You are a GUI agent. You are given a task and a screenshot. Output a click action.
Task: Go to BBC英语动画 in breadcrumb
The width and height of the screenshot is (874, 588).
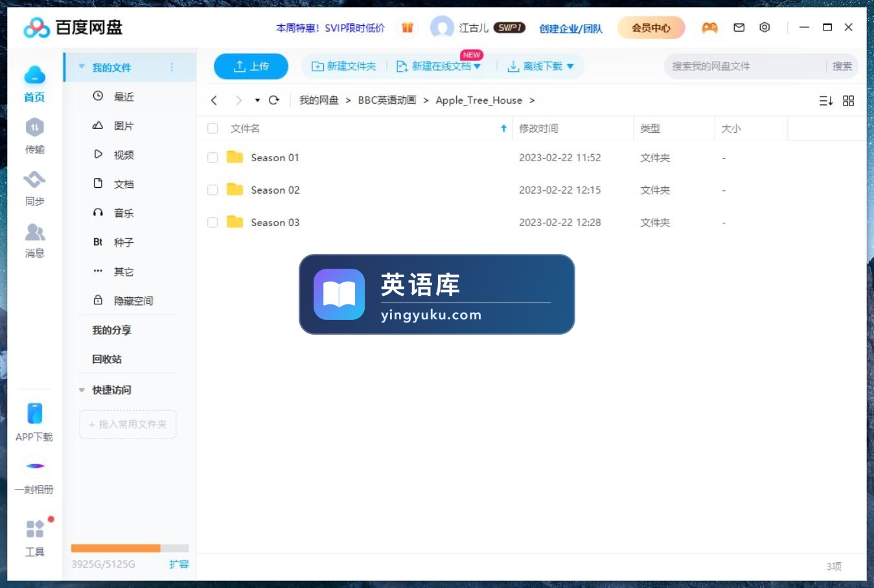[x=387, y=100]
